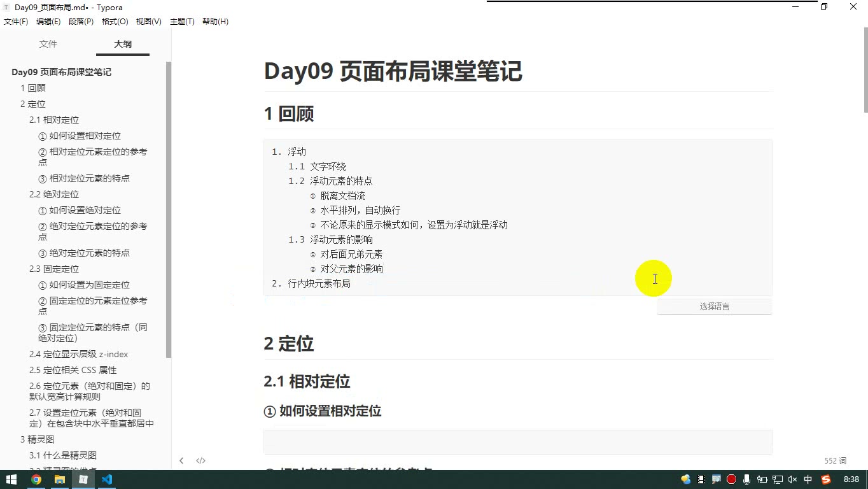
Task: Click the battery power tray icon
Action: pos(762,479)
